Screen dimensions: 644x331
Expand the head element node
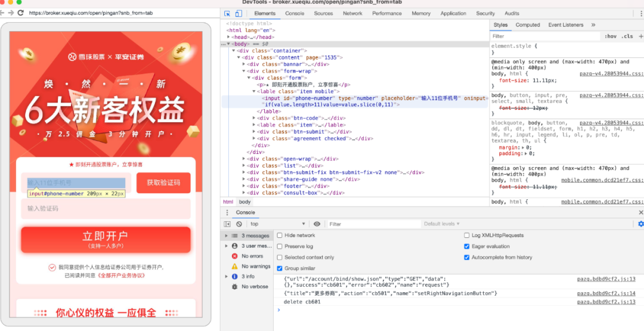[228, 37]
